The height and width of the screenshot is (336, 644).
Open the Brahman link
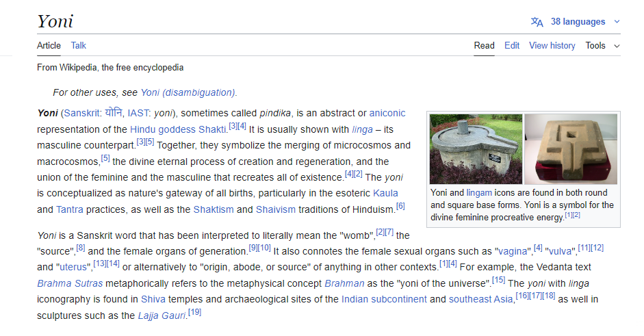tap(344, 283)
